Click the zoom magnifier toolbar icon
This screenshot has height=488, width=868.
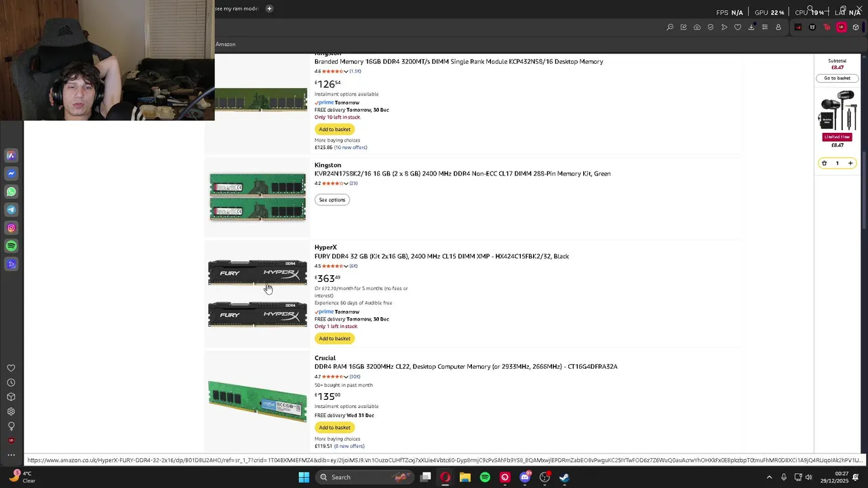pos(670,27)
